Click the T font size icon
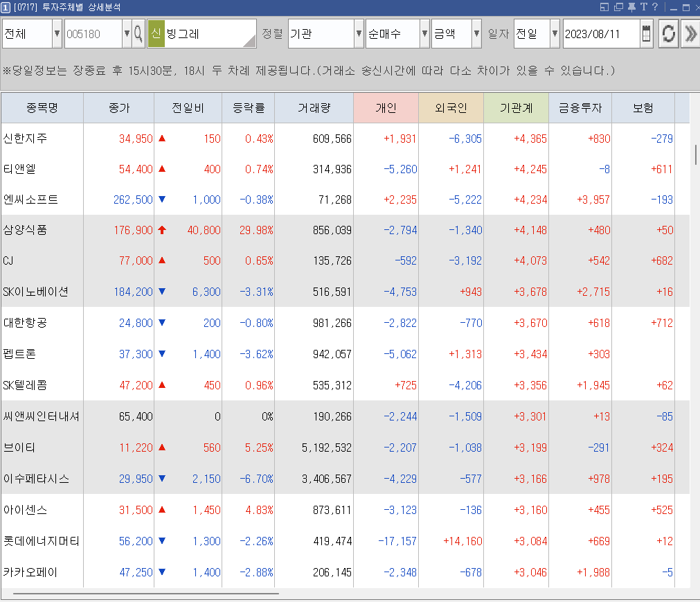The width and height of the screenshot is (700, 602). (643, 7)
